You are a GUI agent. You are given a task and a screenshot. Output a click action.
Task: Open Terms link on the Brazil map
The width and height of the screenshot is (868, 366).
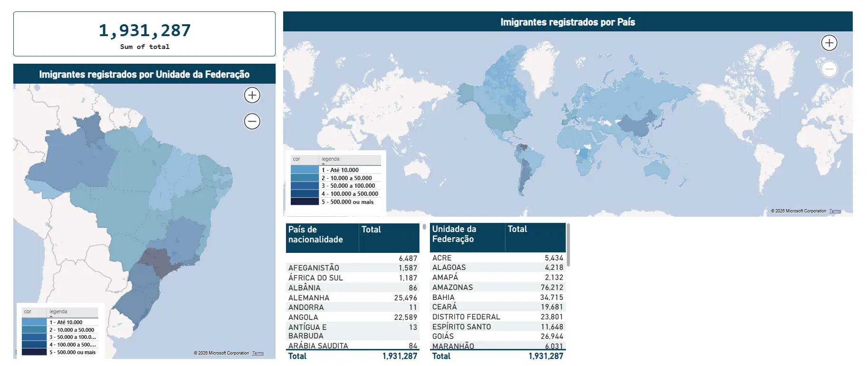click(258, 353)
